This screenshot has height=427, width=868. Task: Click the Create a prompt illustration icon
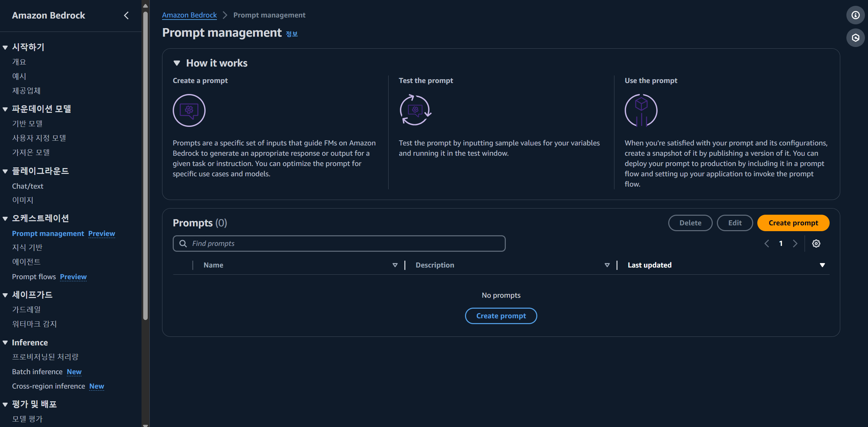(189, 110)
